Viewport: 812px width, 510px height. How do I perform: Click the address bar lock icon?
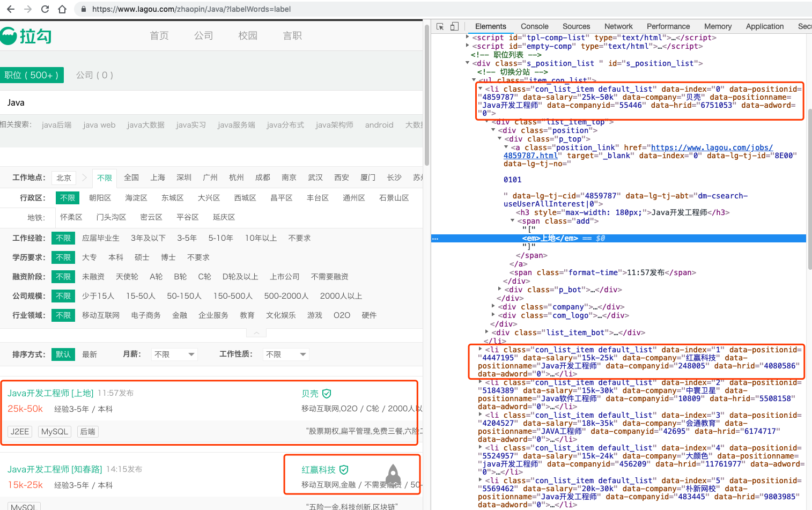[x=83, y=9]
